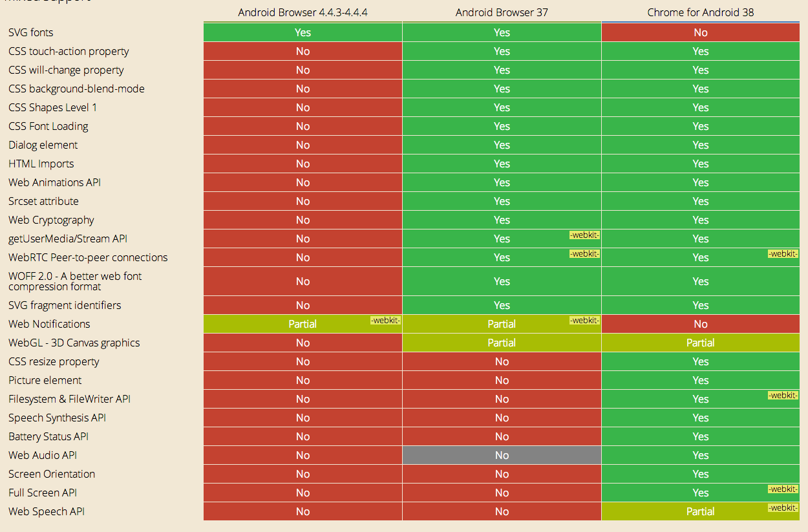808x532 pixels.
Task: Open the Srcset attribute feature link
Action: coord(43,201)
